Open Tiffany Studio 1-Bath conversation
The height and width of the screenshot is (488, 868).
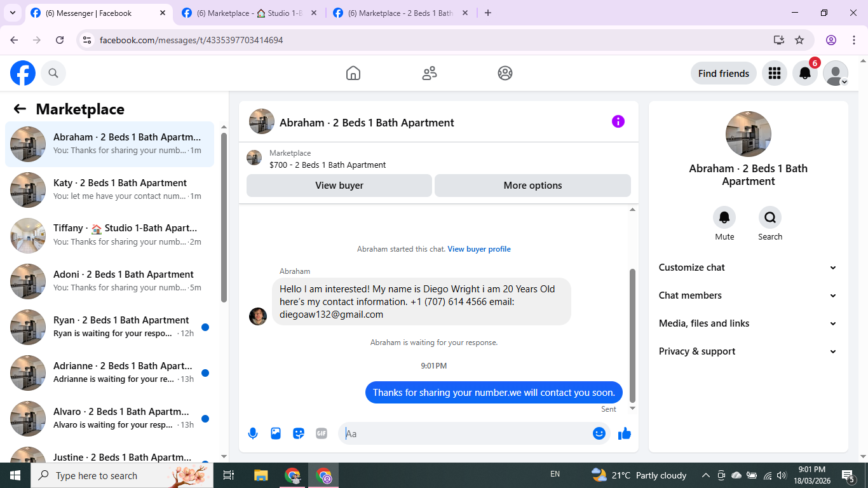click(x=109, y=235)
